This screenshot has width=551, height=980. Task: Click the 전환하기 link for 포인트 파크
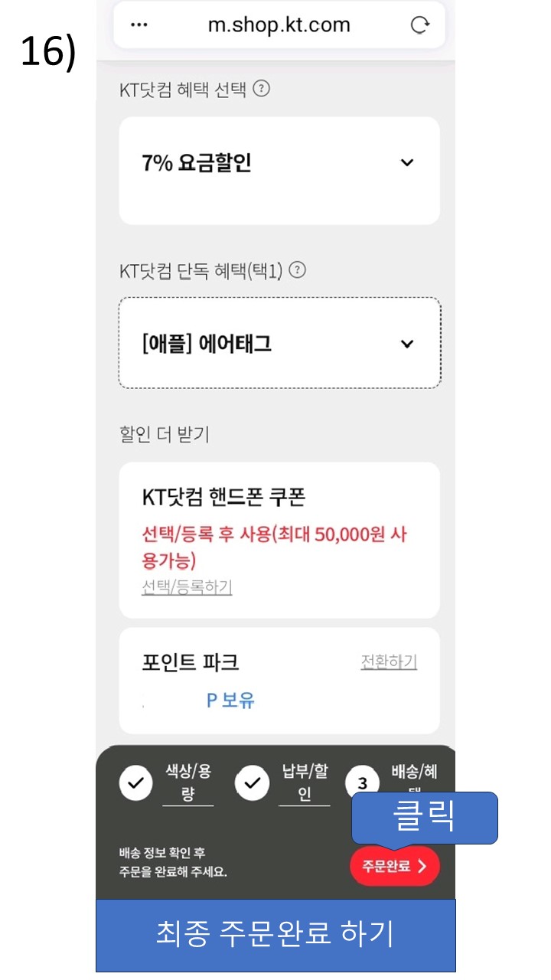click(389, 661)
